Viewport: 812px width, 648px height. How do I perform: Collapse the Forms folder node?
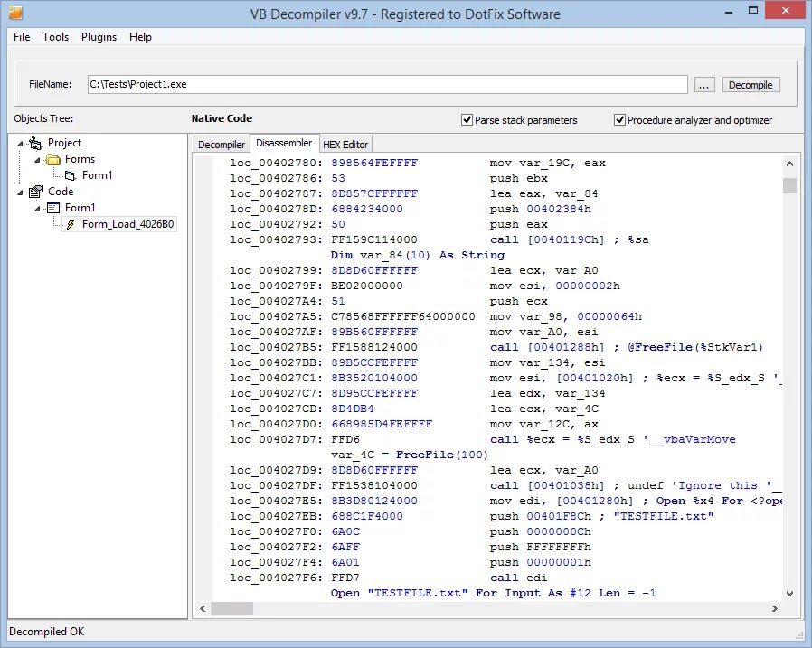(x=37, y=160)
